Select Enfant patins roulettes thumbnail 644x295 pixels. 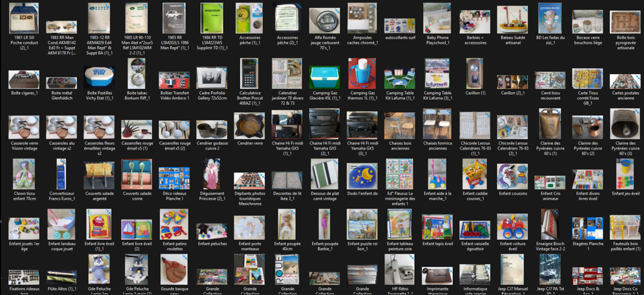pos(174,224)
